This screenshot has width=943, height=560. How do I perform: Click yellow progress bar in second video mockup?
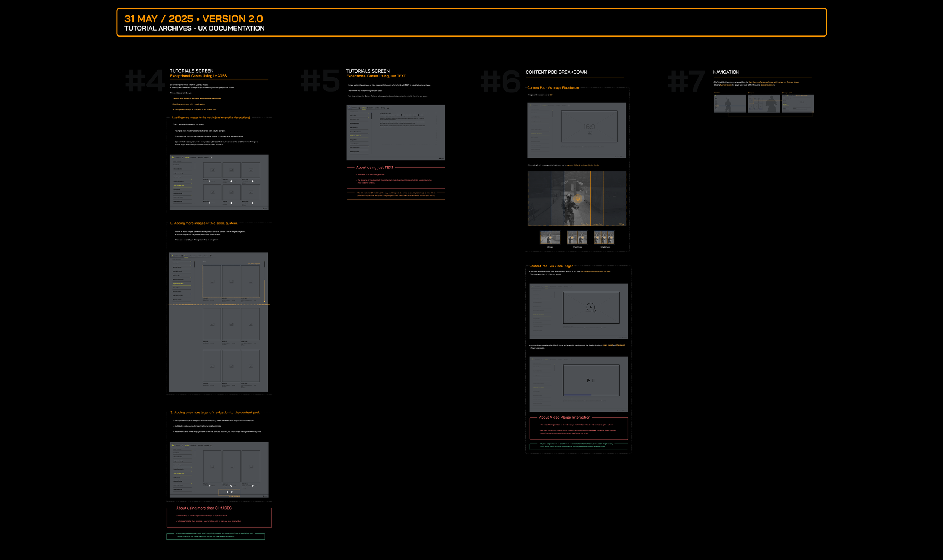[x=578, y=395]
